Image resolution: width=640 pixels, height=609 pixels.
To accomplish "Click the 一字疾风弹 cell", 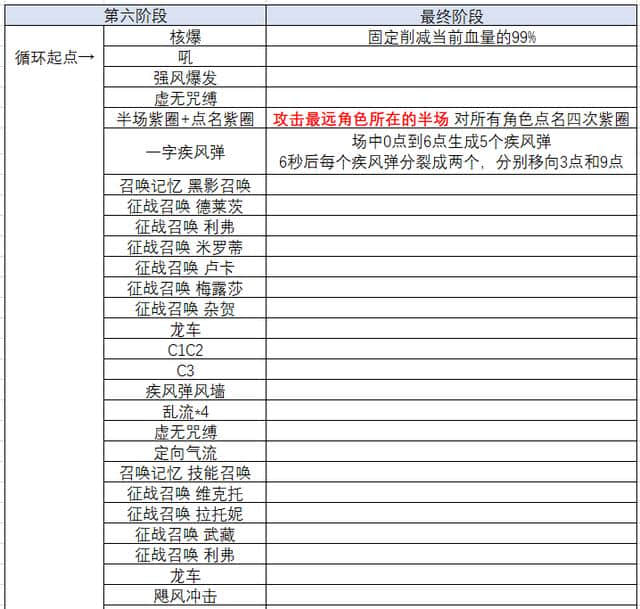I will point(185,151).
